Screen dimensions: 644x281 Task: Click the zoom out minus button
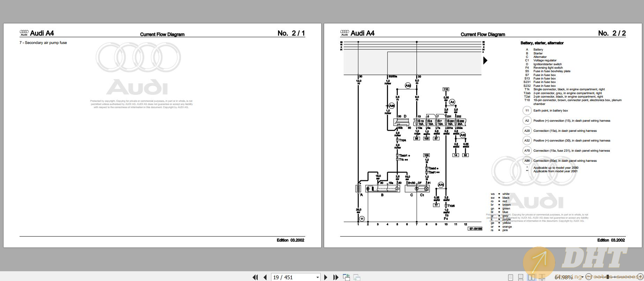[x=589, y=277]
